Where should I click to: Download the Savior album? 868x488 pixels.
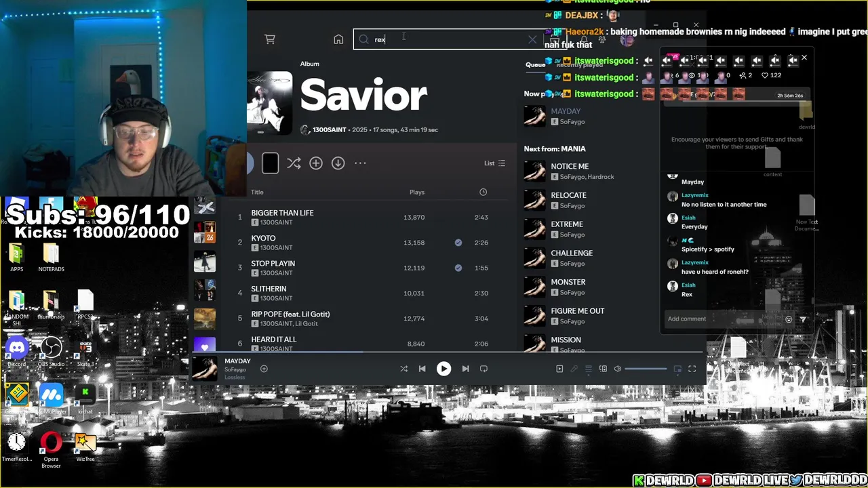click(x=338, y=163)
